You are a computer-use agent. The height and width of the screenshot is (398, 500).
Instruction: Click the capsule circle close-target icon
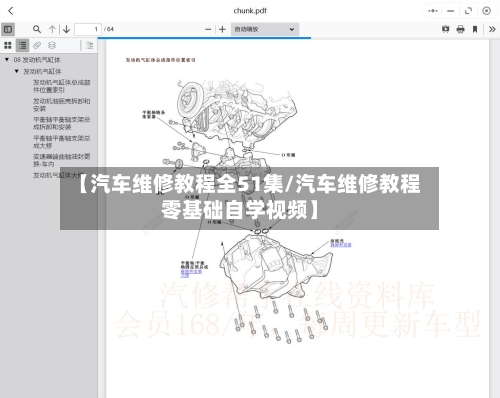(x=486, y=11)
